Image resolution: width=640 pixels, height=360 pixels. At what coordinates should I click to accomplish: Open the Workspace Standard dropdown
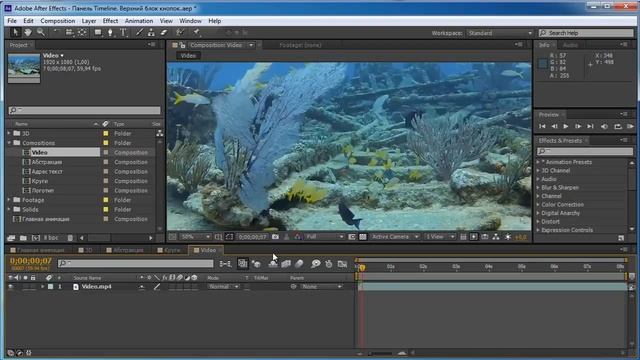500,33
